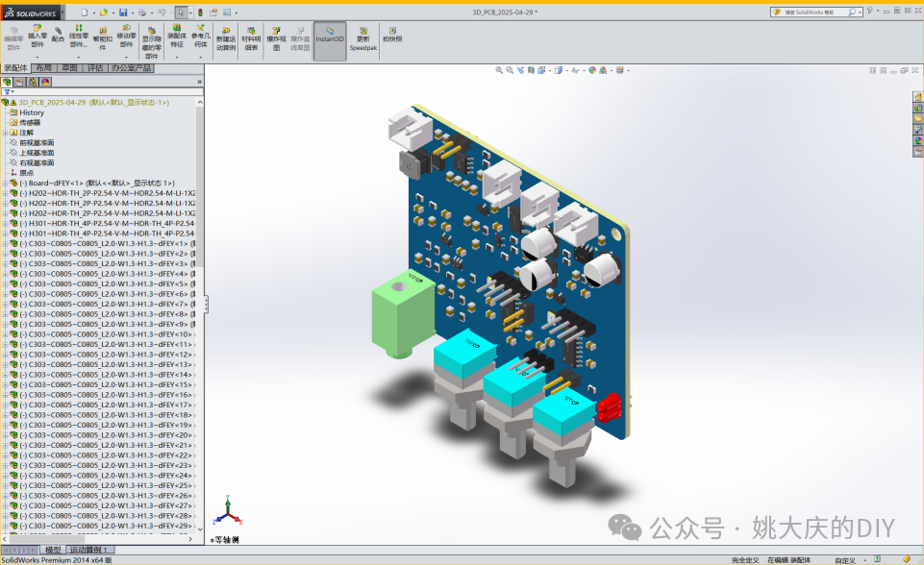Image resolution: width=924 pixels, height=565 pixels.
Task: Open the Help question mark button
Action: click(869, 12)
